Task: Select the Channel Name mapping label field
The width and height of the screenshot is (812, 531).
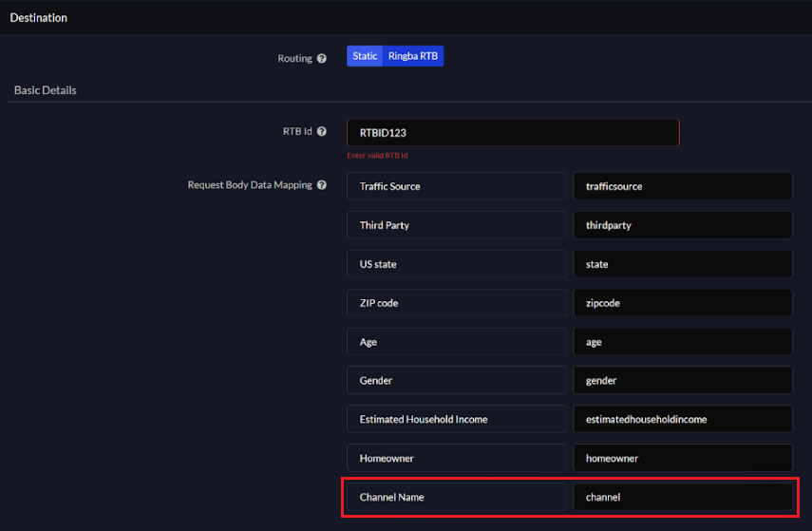Action: tap(456, 497)
